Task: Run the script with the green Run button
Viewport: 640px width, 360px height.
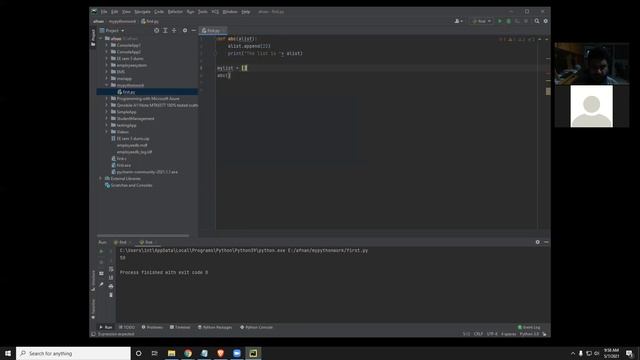Action: click(x=500, y=21)
